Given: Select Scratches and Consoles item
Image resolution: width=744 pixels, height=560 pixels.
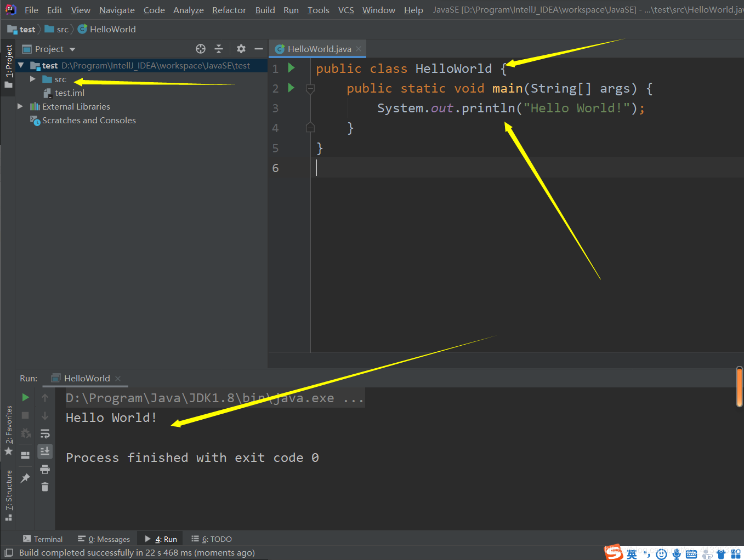Looking at the screenshot, I should [83, 120].
